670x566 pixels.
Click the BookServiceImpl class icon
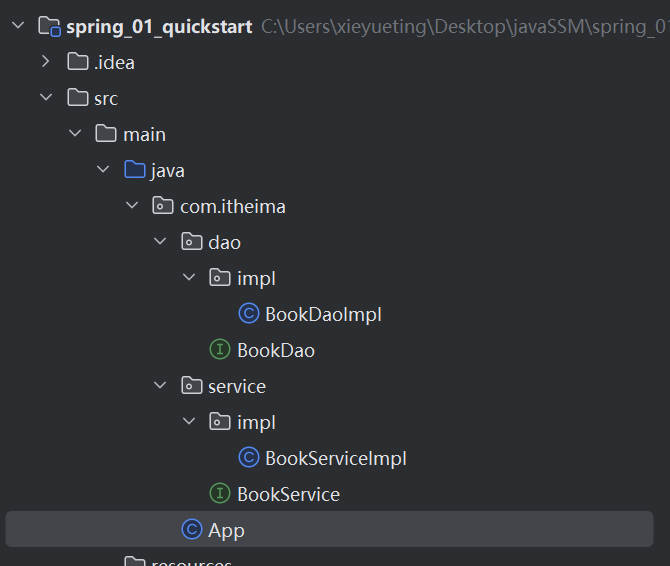(248, 458)
